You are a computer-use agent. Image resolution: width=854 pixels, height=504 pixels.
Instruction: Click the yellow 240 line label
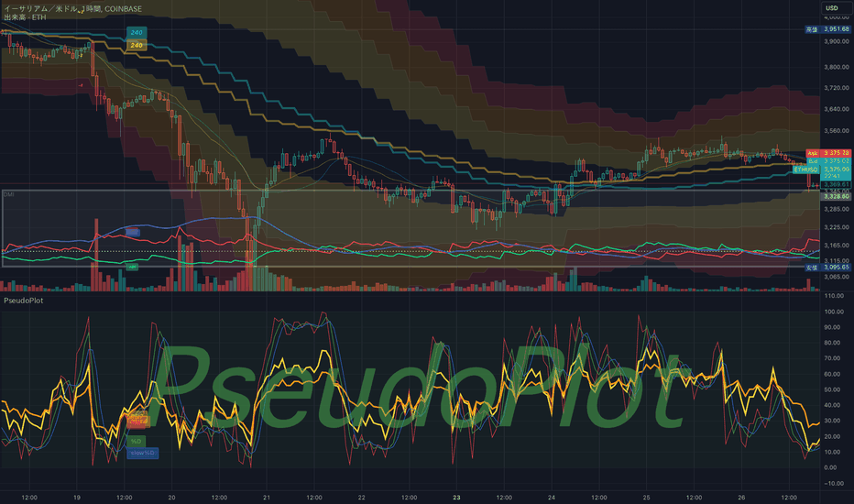point(137,45)
